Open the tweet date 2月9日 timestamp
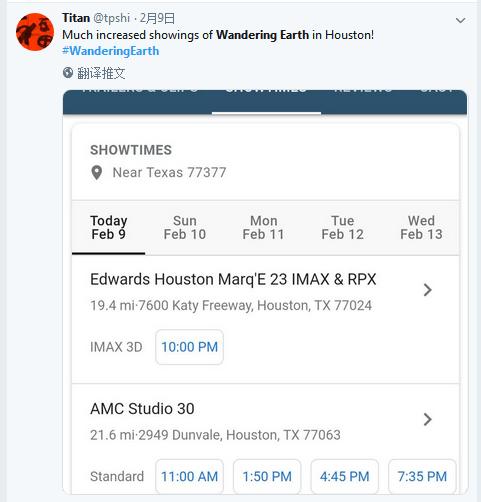The image size is (481, 502). pos(157,18)
